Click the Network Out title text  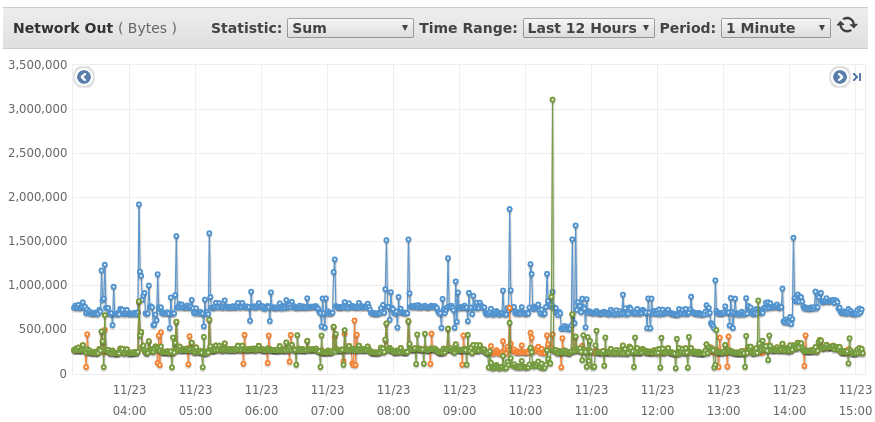(x=62, y=28)
